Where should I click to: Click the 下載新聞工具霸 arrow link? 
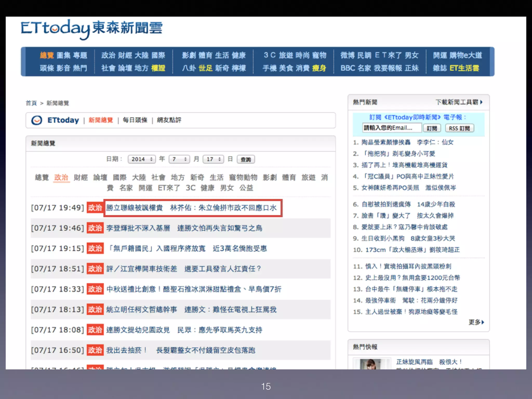[x=459, y=102]
